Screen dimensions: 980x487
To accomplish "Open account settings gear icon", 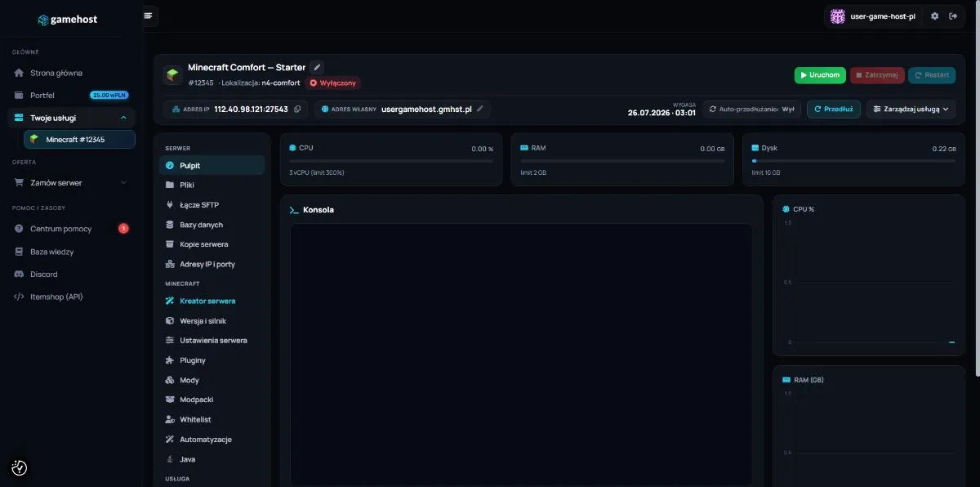I will click(x=935, y=16).
